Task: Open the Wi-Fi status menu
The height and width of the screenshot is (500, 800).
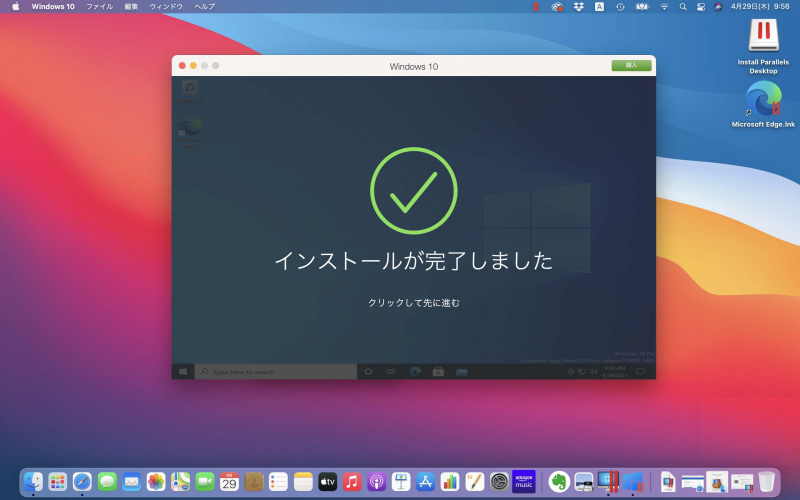Action: coord(664,7)
